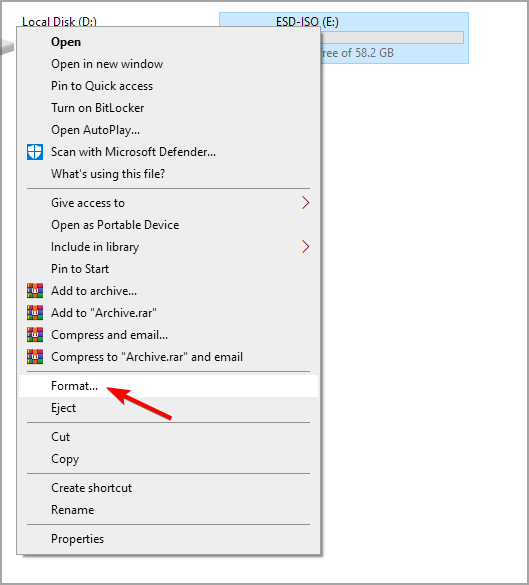529x585 pixels.
Task: Click WinRAR icon next to Compress to "Archive.rar" and email
Action: pos(35,357)
